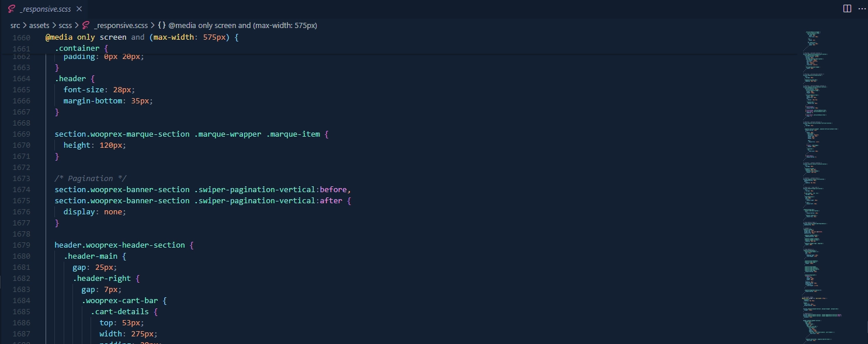Open the scss breadcrumb folder
This screenshot has height=344, width=868.
click(x=65, y=25)
